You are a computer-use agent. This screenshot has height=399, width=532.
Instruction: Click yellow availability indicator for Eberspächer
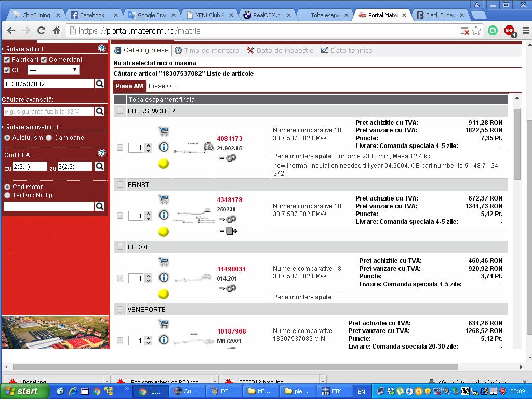tap(163, 164)
